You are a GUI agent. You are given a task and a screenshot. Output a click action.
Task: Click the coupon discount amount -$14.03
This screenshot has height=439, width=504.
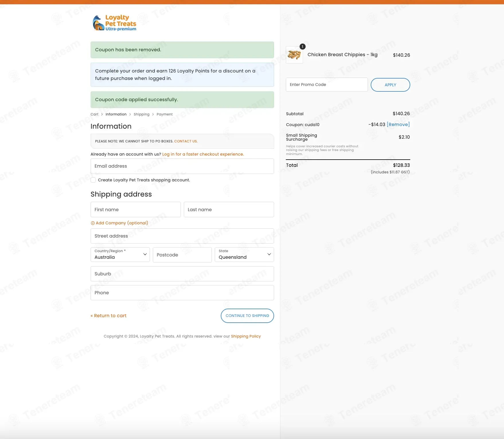377,124
